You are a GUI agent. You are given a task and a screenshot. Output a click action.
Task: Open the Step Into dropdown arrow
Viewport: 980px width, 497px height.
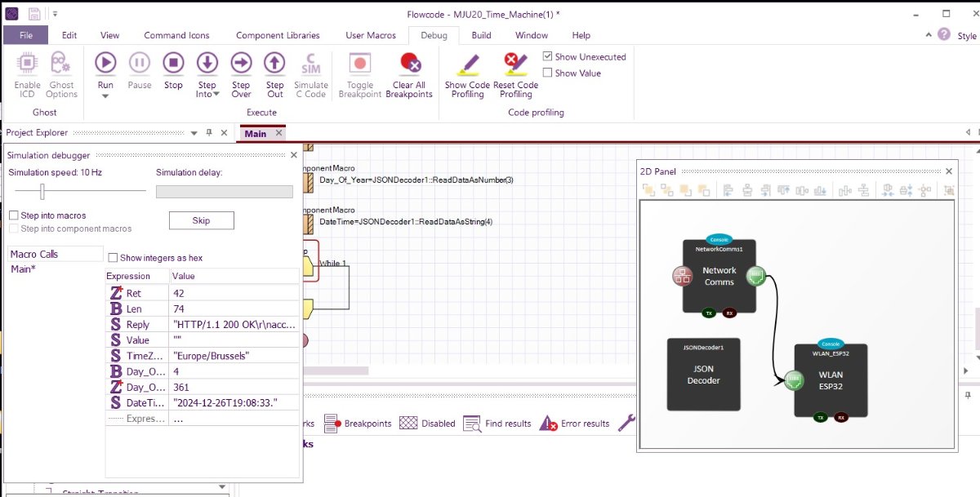click(x=216, y=94)
